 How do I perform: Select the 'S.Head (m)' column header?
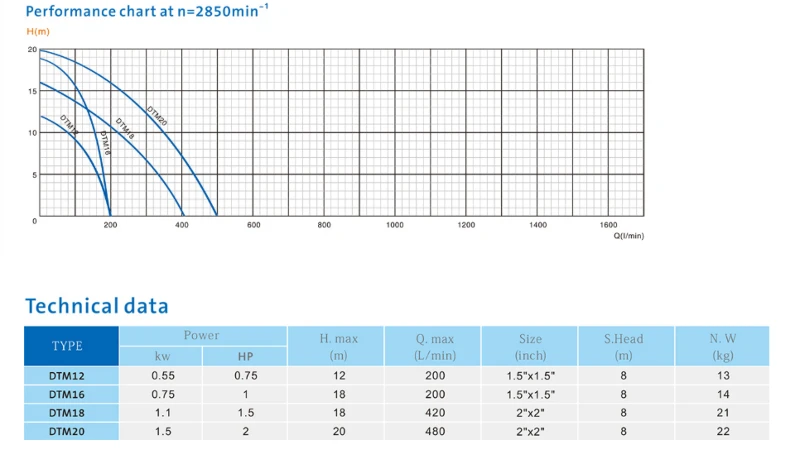(x=626, y=346)
